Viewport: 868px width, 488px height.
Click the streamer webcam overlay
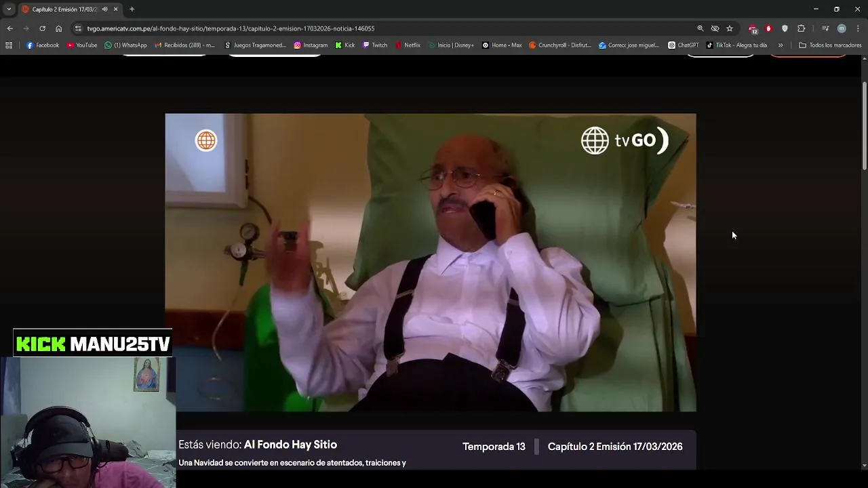click(x=87, y=422)
